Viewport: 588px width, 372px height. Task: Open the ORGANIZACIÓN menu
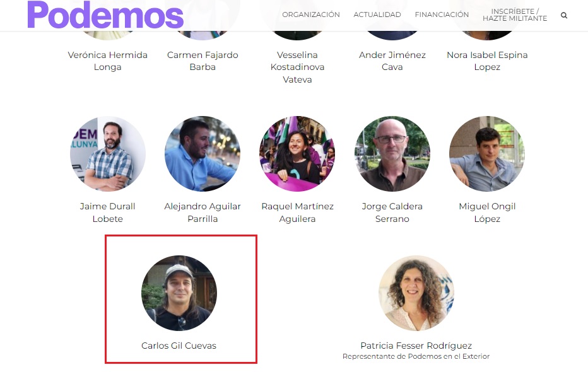tap(311, 15)
